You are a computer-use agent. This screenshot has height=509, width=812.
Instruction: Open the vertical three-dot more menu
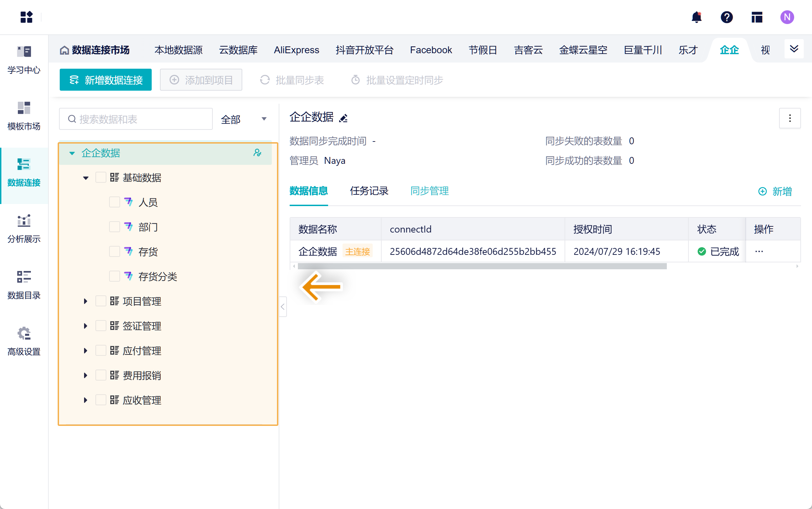click(x=790, y=118)
